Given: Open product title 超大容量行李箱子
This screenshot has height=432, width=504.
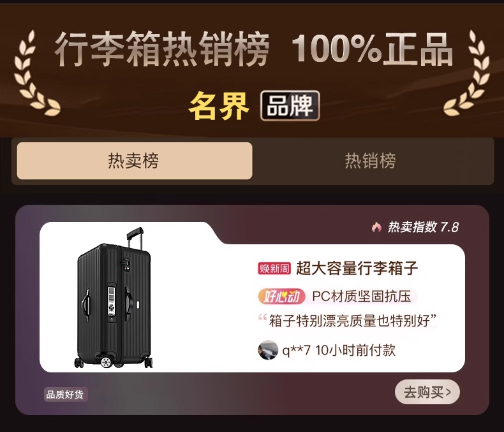Looking at the screenshot, I should 357,268.
